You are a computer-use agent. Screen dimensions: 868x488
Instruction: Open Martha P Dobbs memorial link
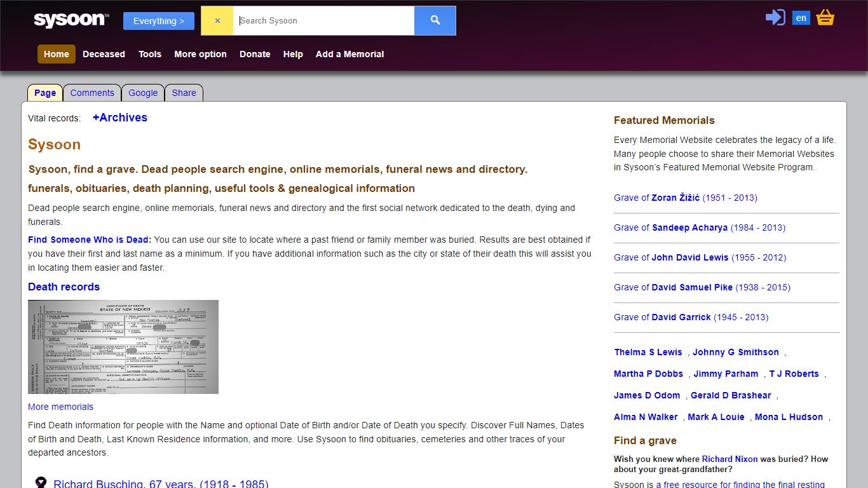648,374
